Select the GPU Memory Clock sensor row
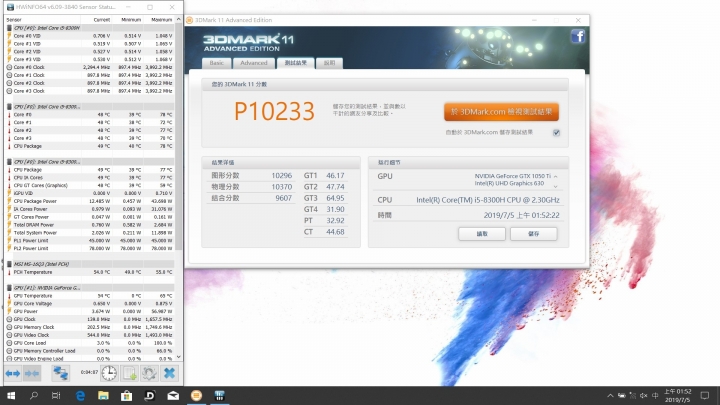 [90, 327]
